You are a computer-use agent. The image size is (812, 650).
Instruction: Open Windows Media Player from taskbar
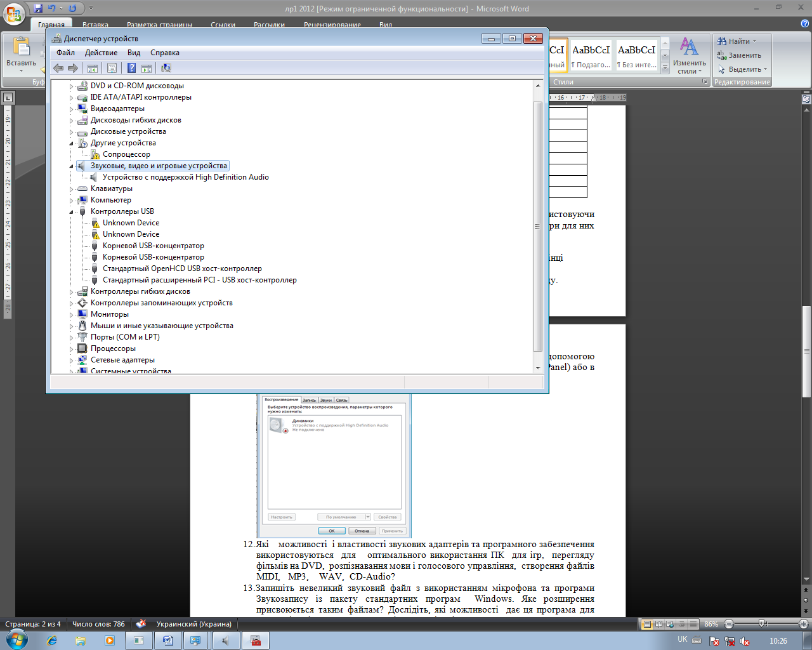click(x=109, y=640)
